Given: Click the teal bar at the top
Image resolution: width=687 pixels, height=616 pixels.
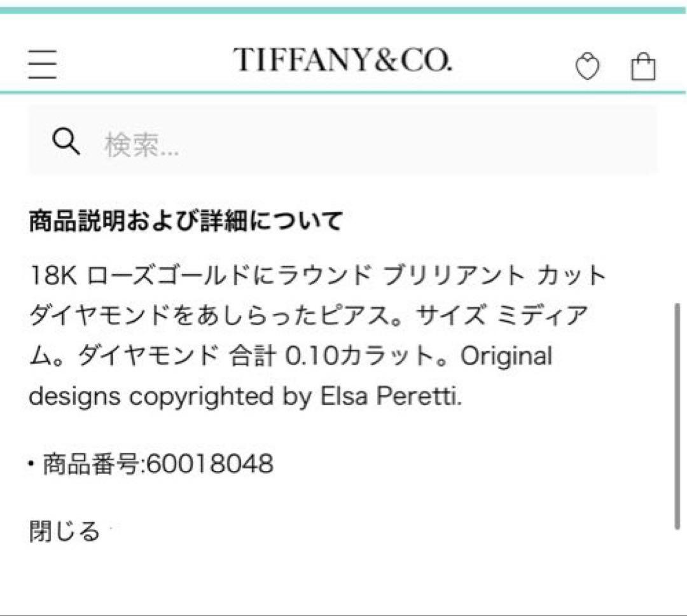Looking at the screenshot, I should click(x=343, y=9).
